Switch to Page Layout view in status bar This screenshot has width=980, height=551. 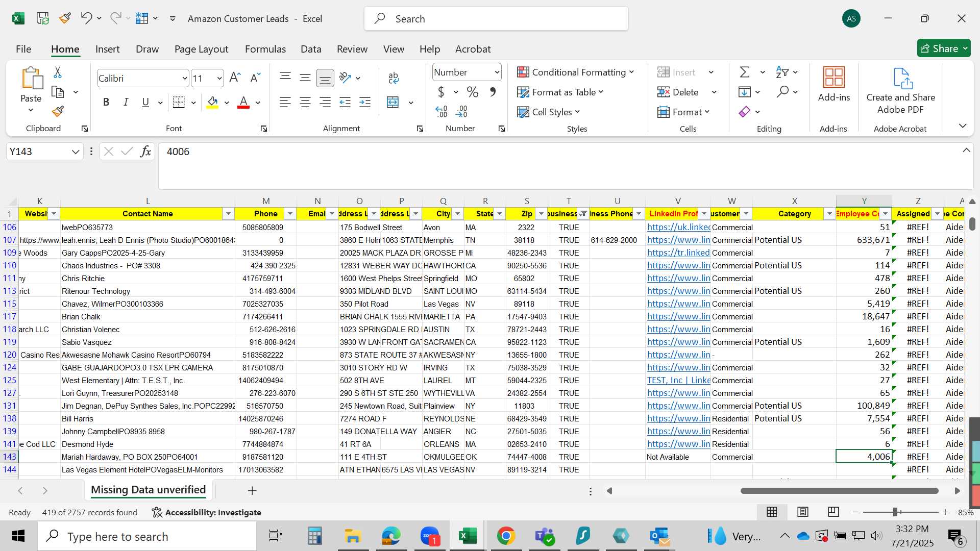802,512
